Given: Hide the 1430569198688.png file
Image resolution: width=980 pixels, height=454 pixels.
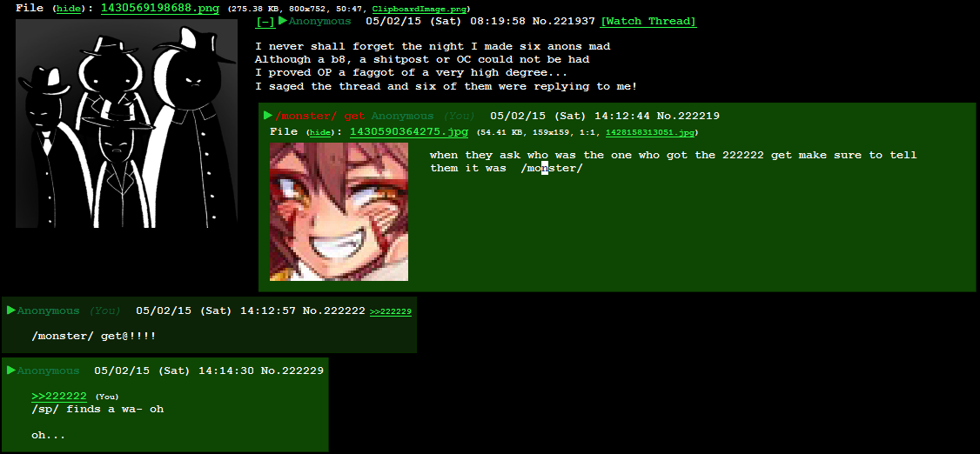Looking at the screenshot, I should click(x=68, y=9).
